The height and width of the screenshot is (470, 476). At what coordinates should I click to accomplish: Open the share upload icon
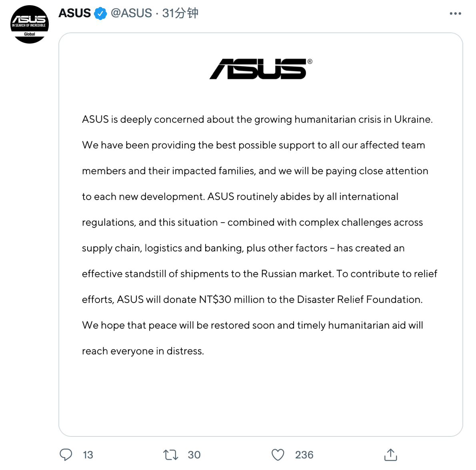[x=390, y=454]
